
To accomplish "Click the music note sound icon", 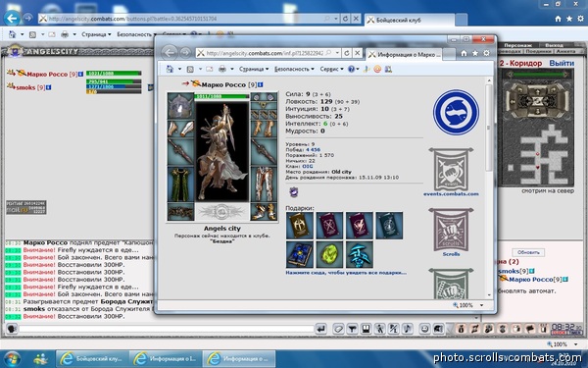I will pos(407,329).
